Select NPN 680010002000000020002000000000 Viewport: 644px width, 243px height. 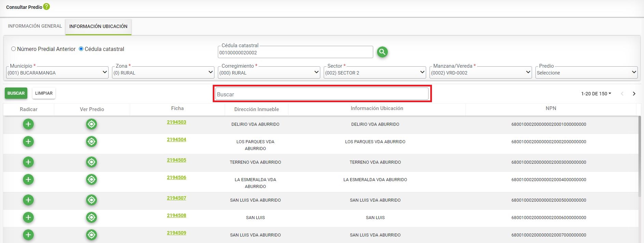[549, 142]
